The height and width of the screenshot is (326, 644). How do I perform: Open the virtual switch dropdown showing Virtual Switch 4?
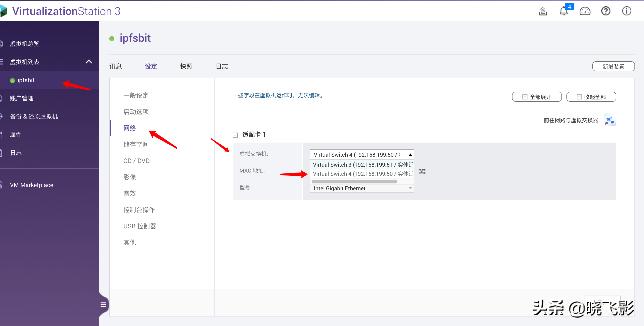tap(362, 155)
